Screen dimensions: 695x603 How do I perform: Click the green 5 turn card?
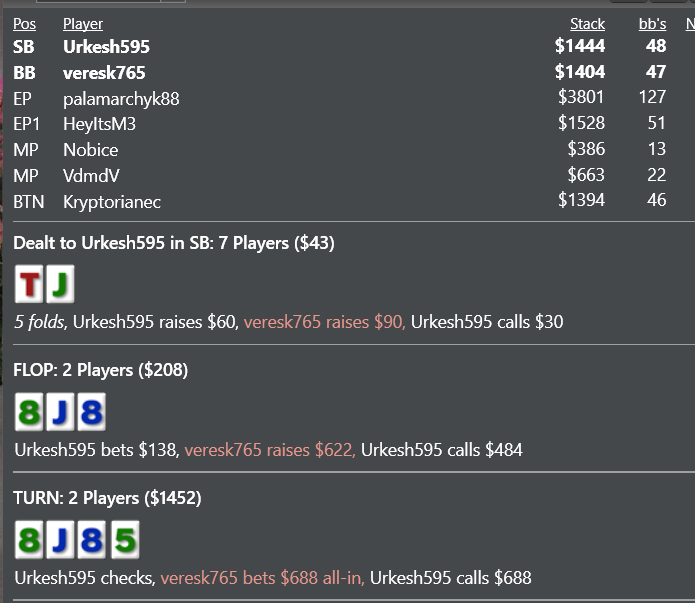pos(125,540)
